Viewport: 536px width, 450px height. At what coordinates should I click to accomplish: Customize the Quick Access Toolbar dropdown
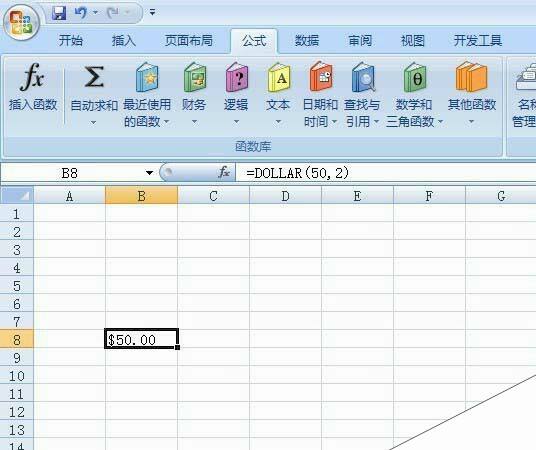pyautogui.click(x=152, y=13)
